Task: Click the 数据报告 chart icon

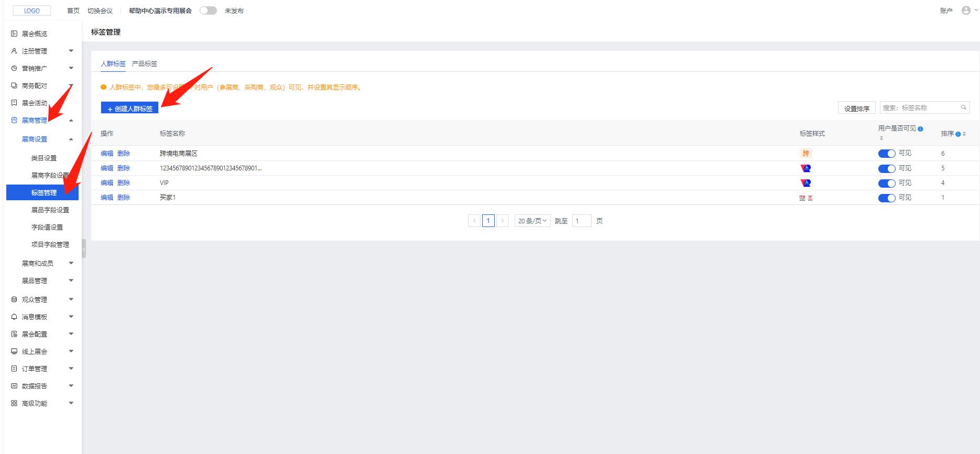Action: [14, 386]
